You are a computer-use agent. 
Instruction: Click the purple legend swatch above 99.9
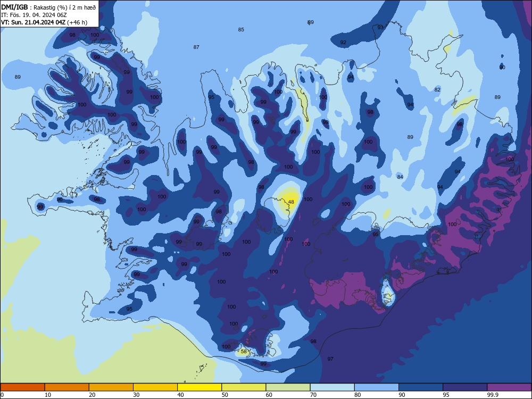pos(509,387)
